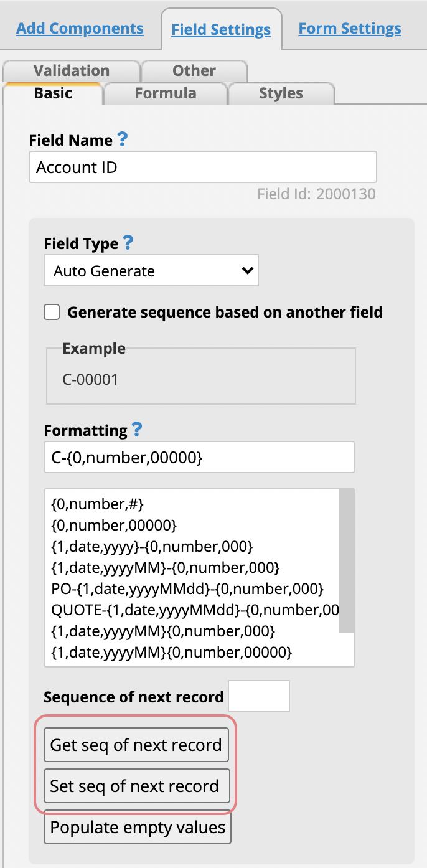Click Get seq of next record button
427x868 pixels.
click(x=136, y=745)
